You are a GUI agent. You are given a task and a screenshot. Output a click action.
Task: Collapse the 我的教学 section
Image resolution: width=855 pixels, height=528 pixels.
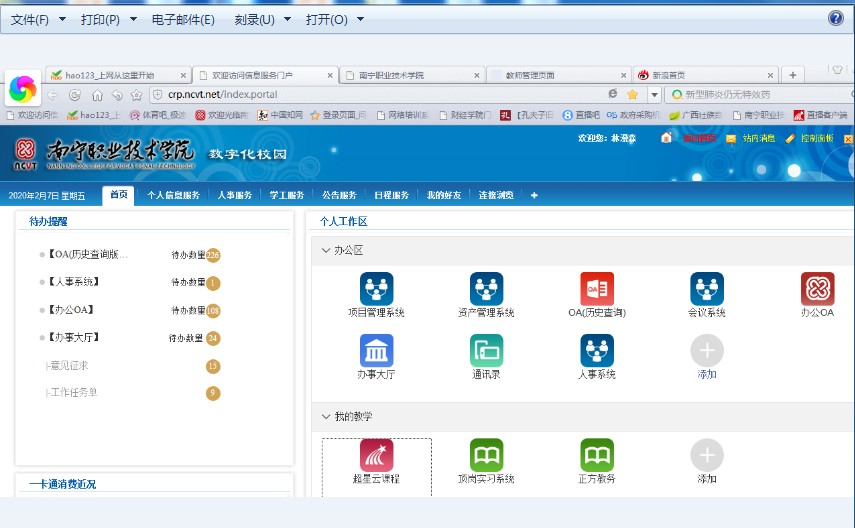pos(326,416)
